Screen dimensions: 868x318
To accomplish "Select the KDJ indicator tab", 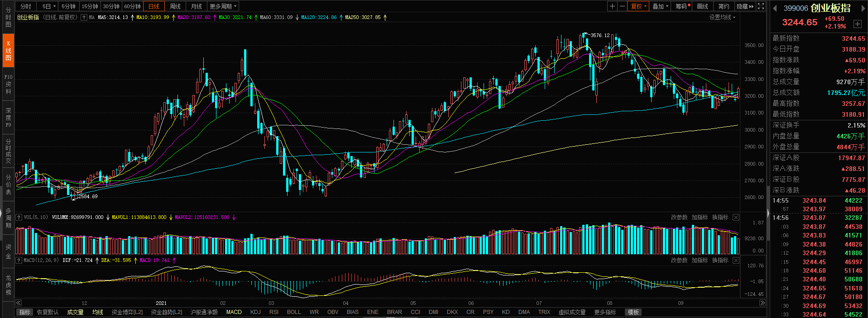I will pos(255,312).
